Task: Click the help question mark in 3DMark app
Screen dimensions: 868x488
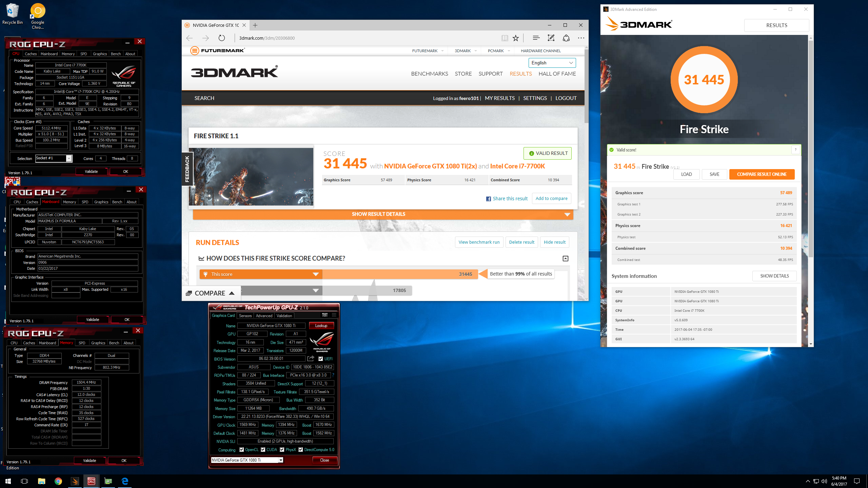Action: tap(795, 150)
